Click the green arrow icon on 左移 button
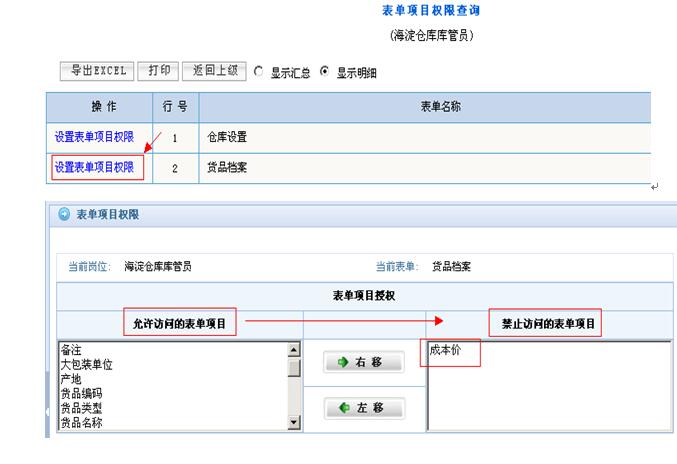The image size is (677, 464). point(343,408)
